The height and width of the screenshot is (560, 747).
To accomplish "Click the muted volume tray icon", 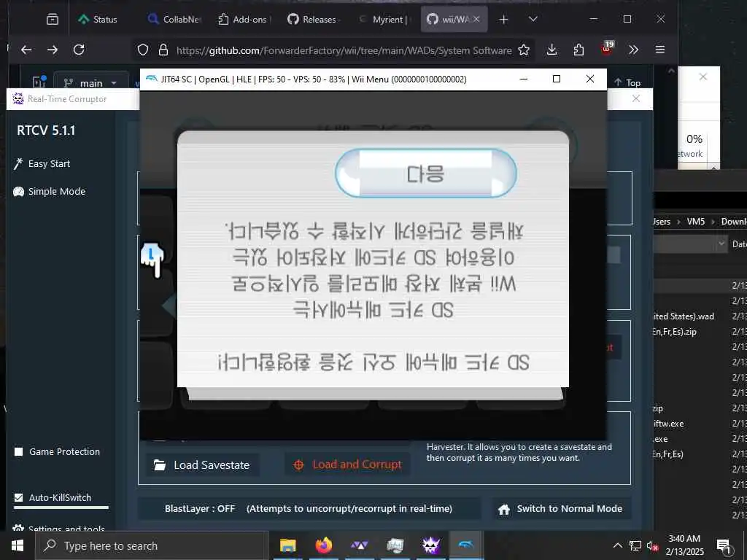I will [x=653, y=546].
